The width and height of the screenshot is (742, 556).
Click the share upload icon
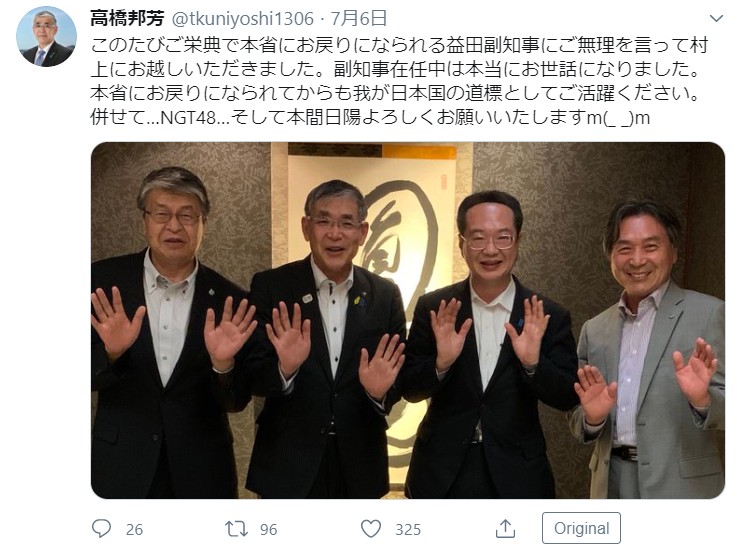[505, 529]
